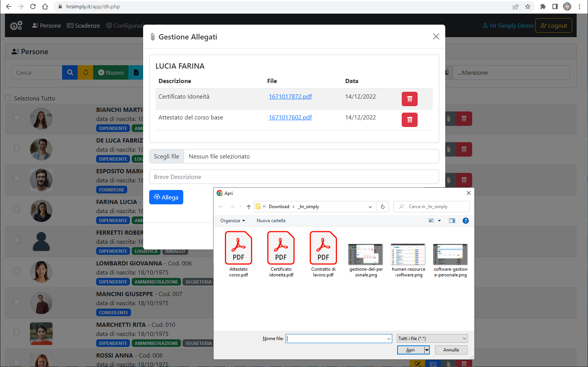Go up one folder in Apri dialog
Screen dimensions: 588x367
[x=248, y=207]
